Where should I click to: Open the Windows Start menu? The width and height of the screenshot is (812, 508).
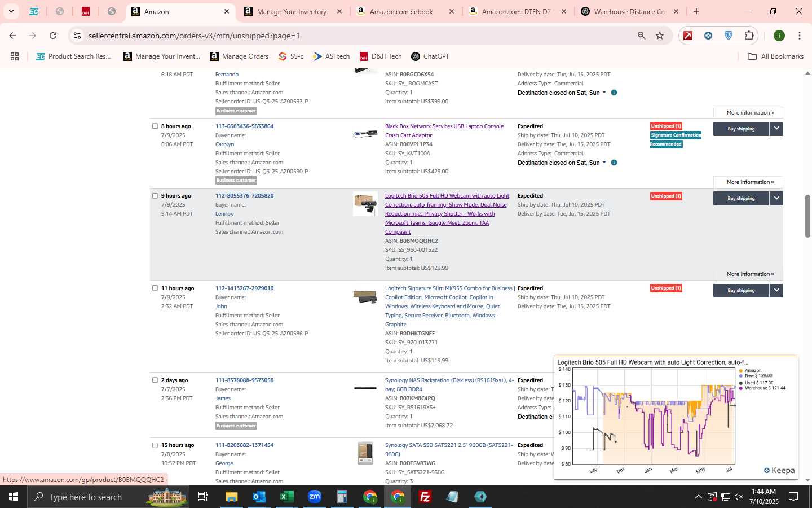click(x=14, y=497)
